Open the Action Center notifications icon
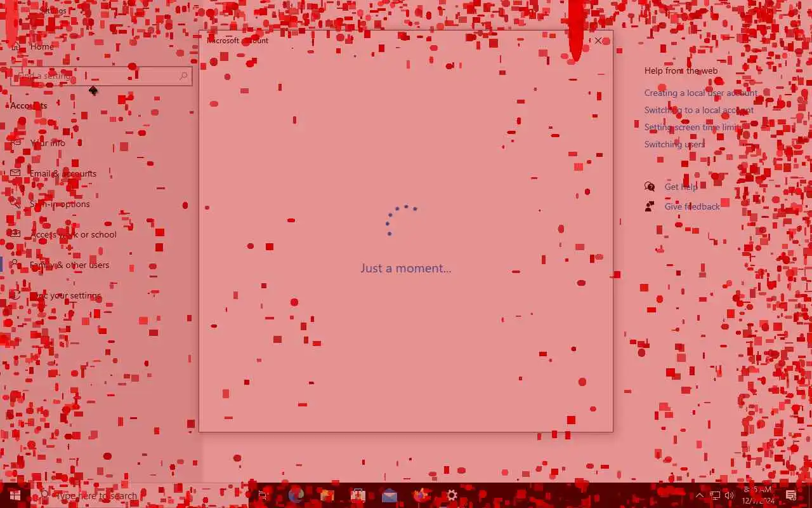The image size is (812, 508). click(791, 495)
